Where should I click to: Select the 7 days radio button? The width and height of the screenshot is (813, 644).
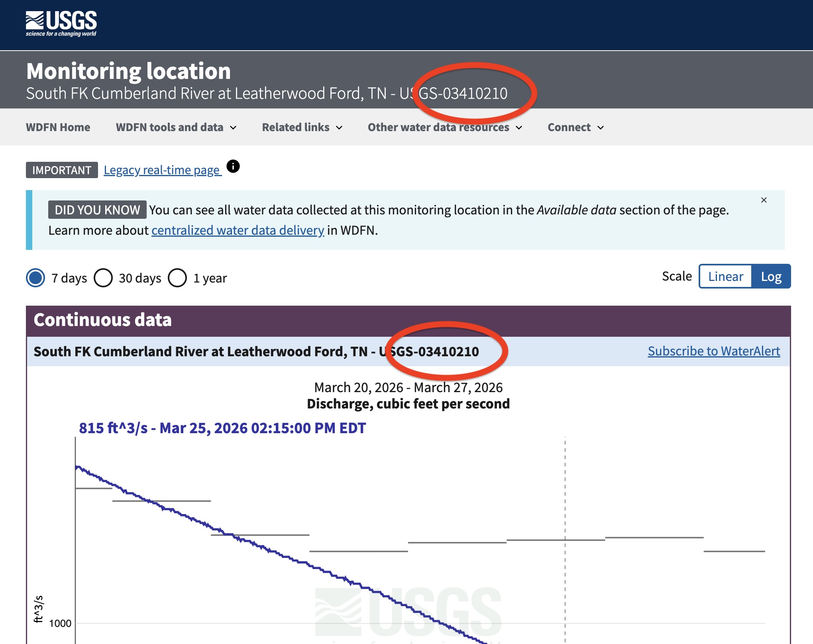35,278
